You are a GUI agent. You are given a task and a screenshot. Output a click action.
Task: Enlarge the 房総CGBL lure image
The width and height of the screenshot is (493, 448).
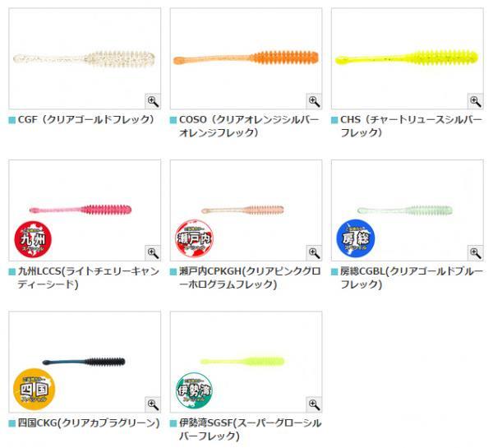476,252
